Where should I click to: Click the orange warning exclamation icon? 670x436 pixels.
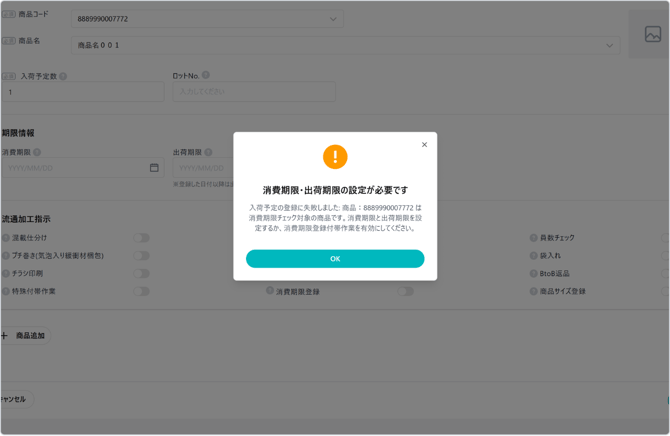(335, 157)
